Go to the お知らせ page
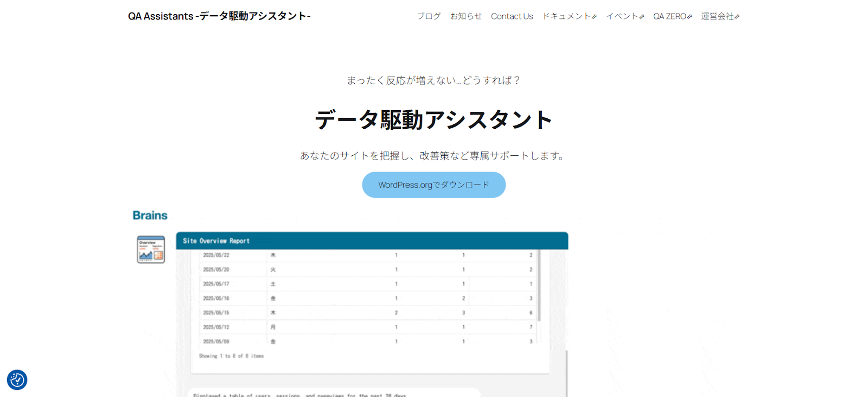868x397 pixels. coord(465,16)
